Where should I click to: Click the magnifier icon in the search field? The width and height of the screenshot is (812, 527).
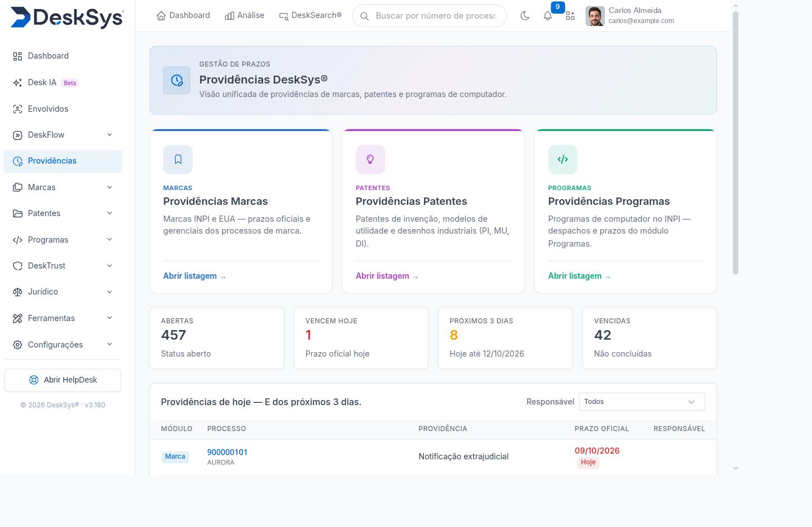point(365,16)
